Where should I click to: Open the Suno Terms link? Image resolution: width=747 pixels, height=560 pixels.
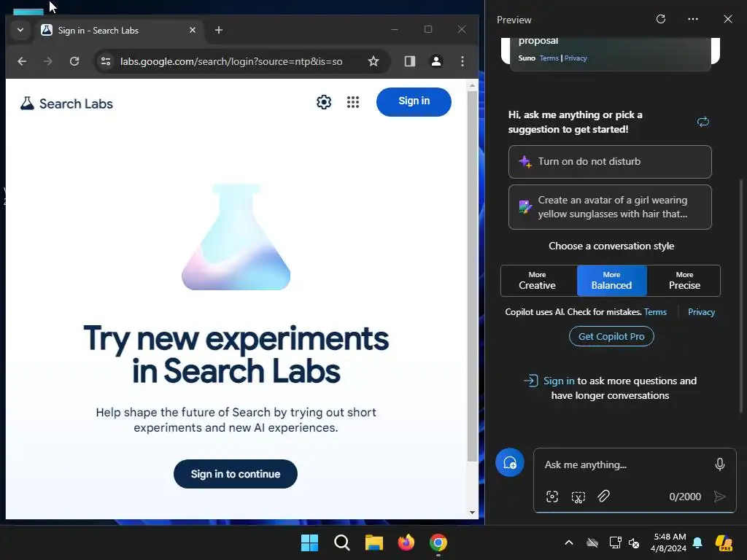click(x=549, y=58)
